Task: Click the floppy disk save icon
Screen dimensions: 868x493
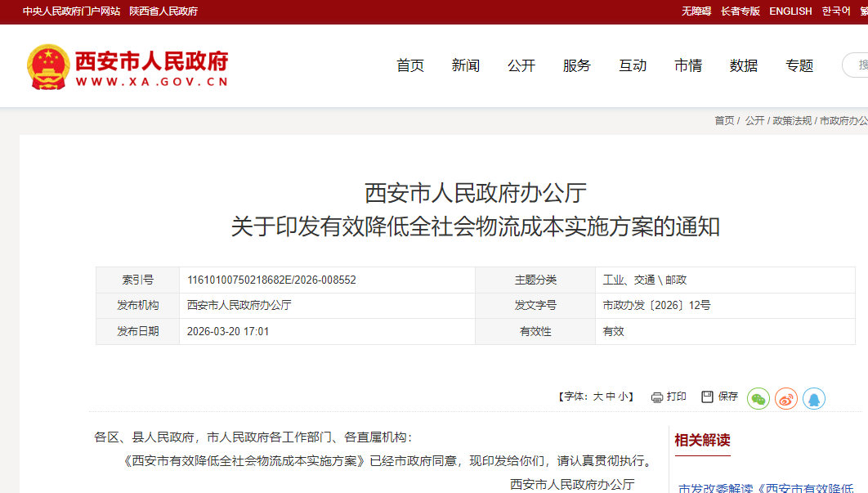Action: (x=708, y=397)
